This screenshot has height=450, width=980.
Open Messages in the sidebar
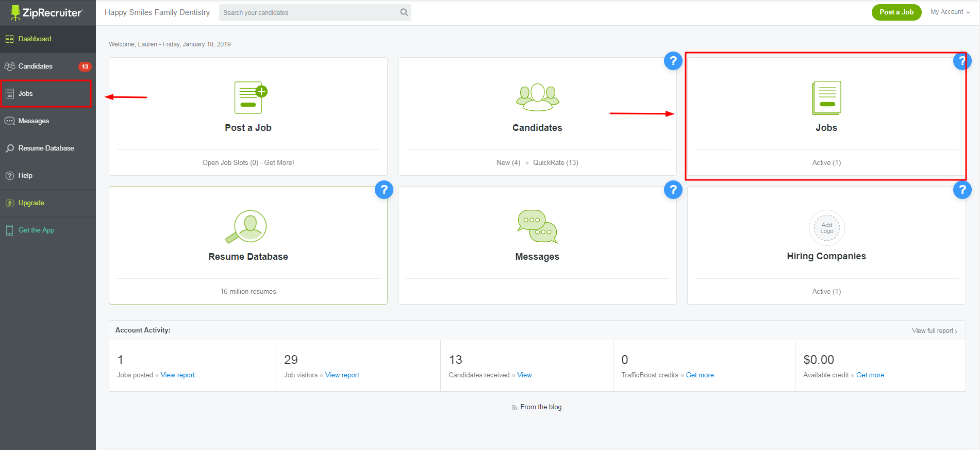34,121
